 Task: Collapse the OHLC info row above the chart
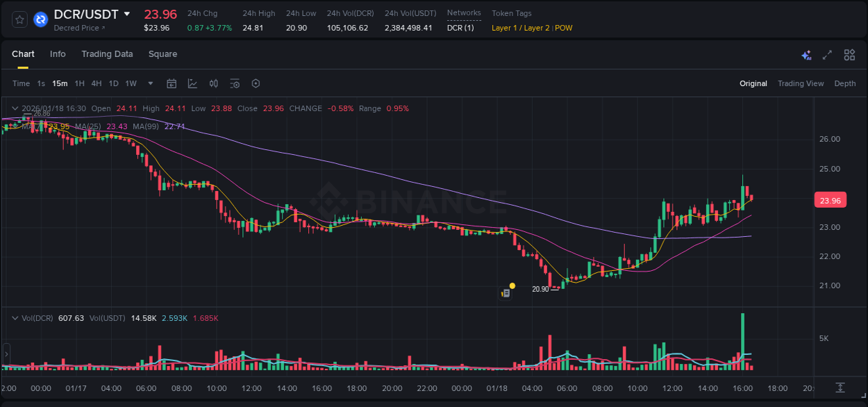[x=15, y=108]
